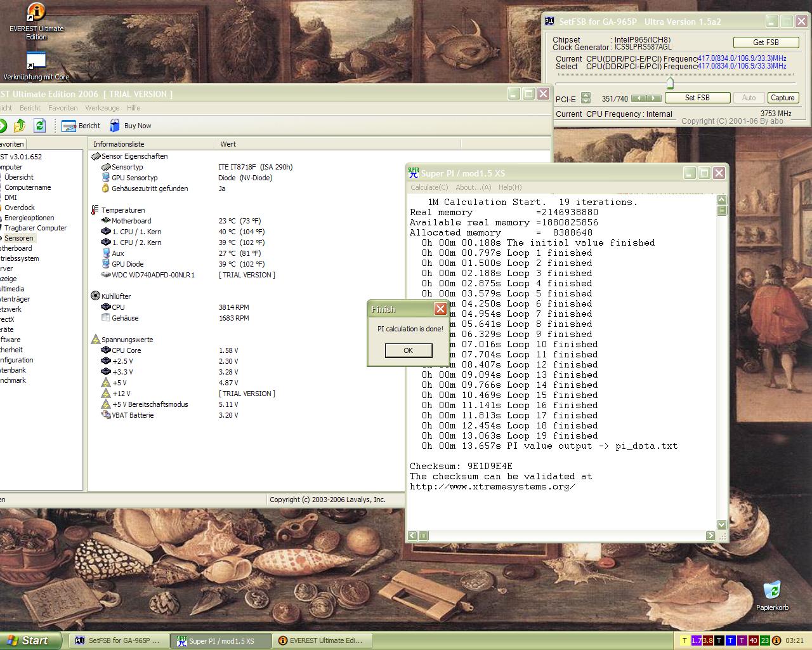Click the Capture button in SetFSB
This screenshot has width=812, height=650.
tap(782, 98)
